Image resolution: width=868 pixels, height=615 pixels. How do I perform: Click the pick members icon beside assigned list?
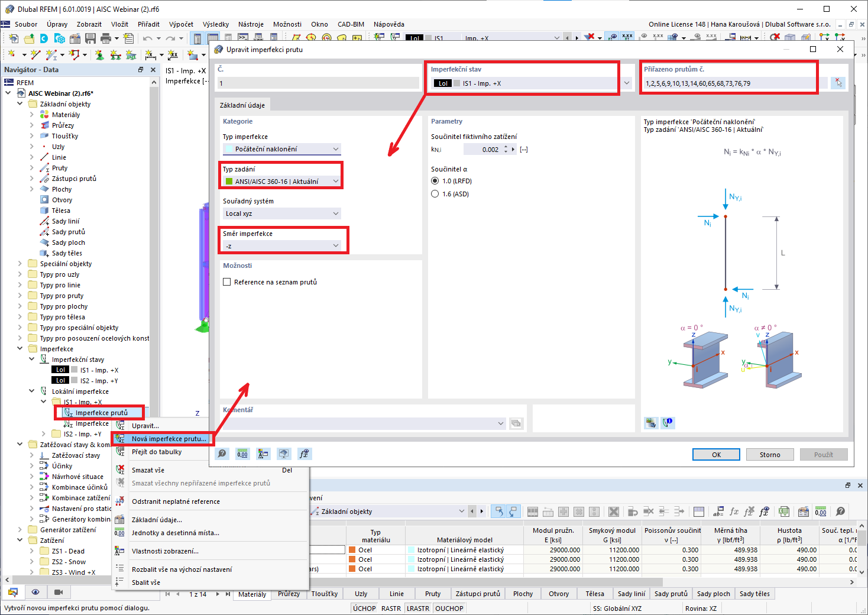tap(838, 83)
